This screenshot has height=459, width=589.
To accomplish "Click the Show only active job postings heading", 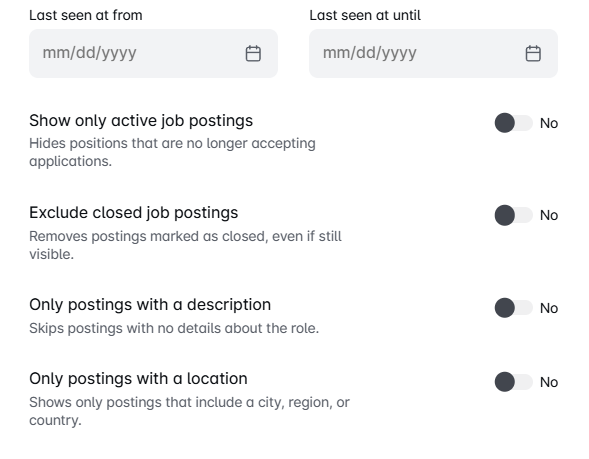I will tap(141, 121).
